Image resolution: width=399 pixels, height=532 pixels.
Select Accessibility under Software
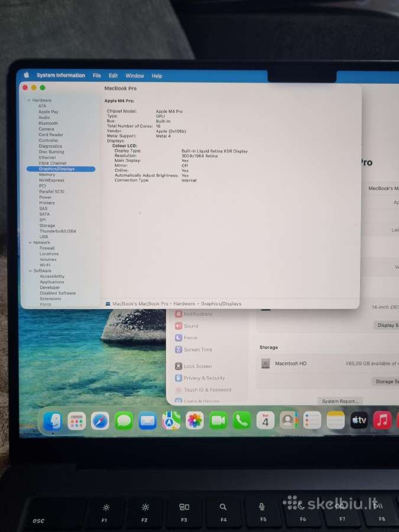52,276
